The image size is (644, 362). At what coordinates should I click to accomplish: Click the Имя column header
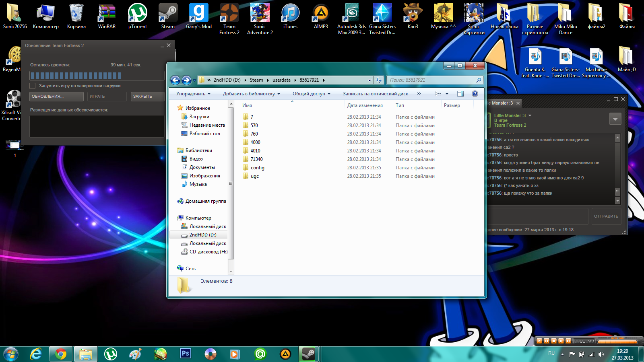click(247, 105)
